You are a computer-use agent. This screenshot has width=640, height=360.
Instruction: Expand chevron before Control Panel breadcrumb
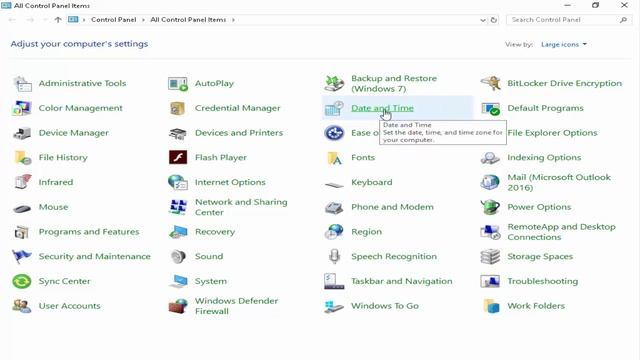pos(84,20)
